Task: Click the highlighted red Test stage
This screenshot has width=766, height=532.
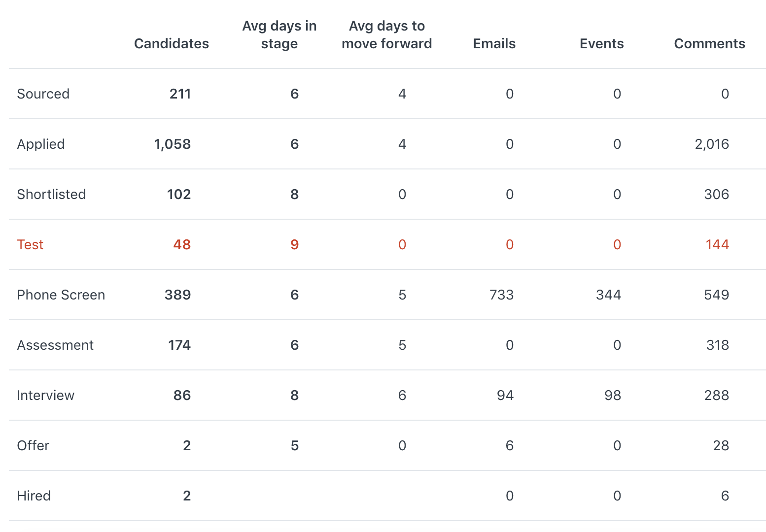Action: pyautogui.click(x=30, y=245)
